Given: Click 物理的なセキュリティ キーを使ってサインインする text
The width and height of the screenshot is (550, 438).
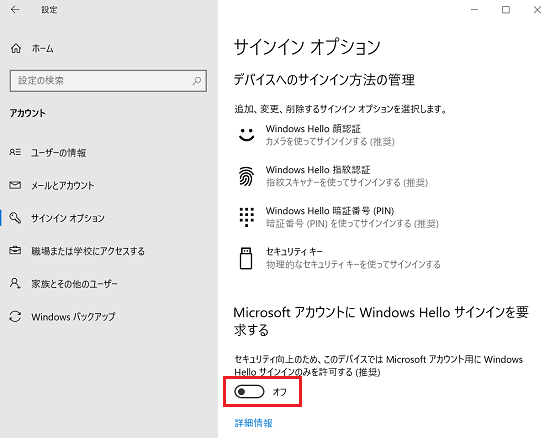Looking at the screenshot, I should pyautogui.click(x=353, y=264).
